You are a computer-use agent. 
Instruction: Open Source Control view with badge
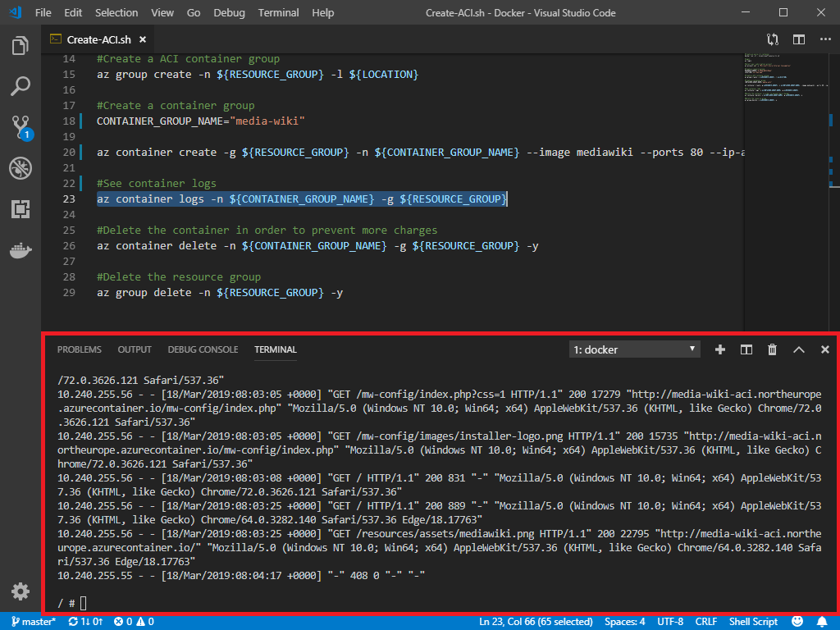point(21,127)
